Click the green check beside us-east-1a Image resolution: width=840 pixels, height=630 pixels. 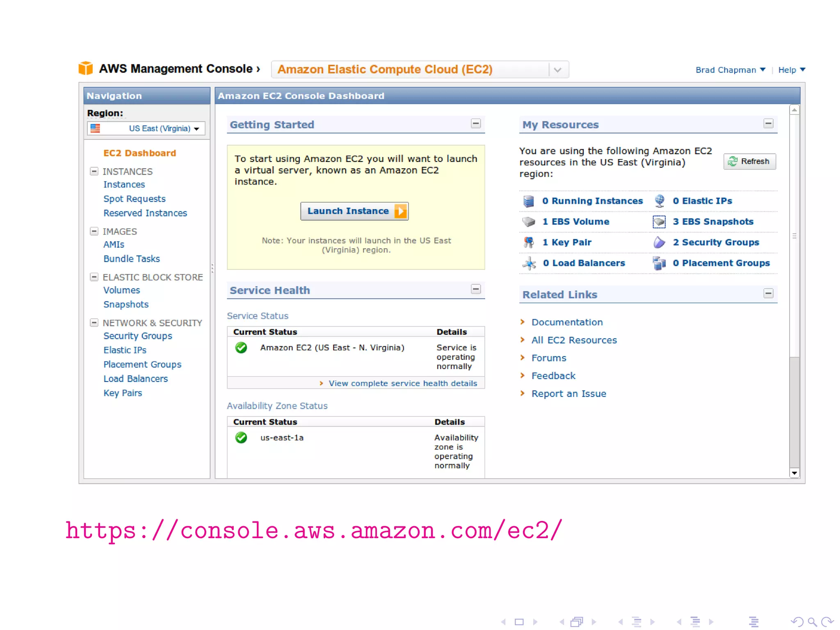point(241,438)
